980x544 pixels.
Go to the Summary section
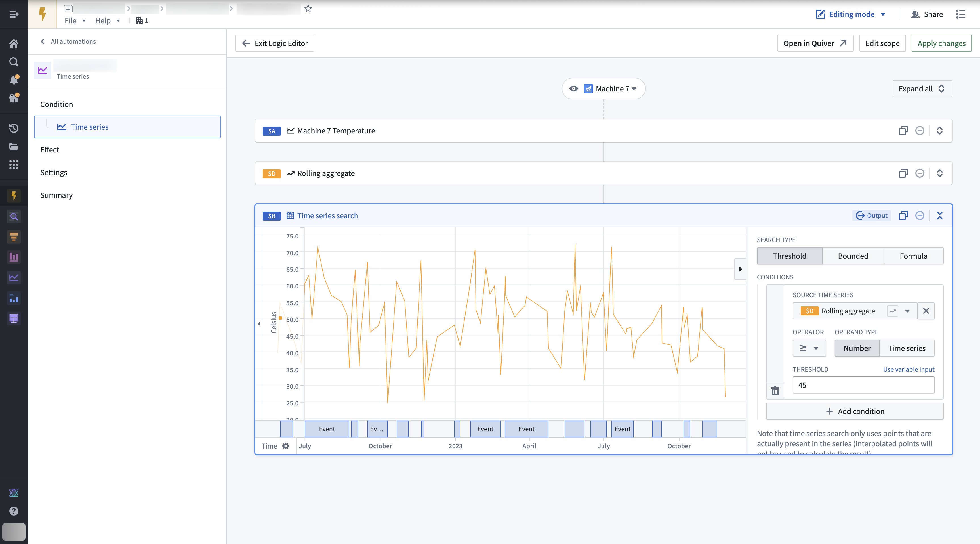point(56,195)
